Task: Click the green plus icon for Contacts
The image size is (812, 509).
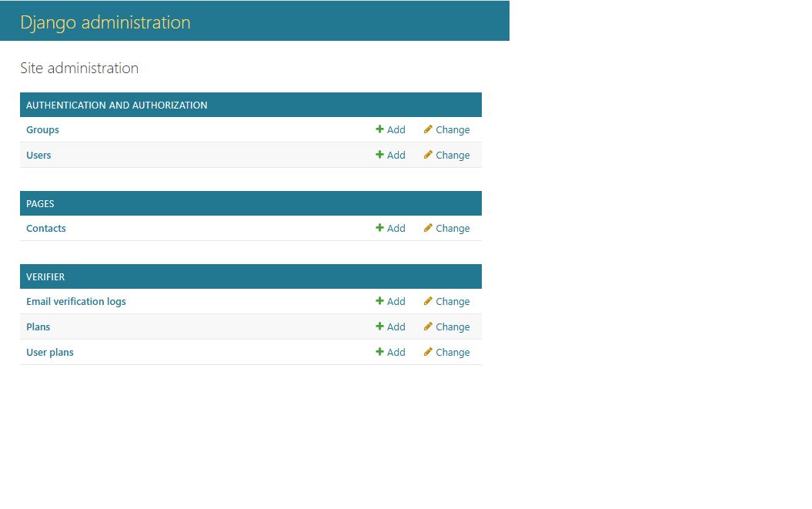Action: 379,227
